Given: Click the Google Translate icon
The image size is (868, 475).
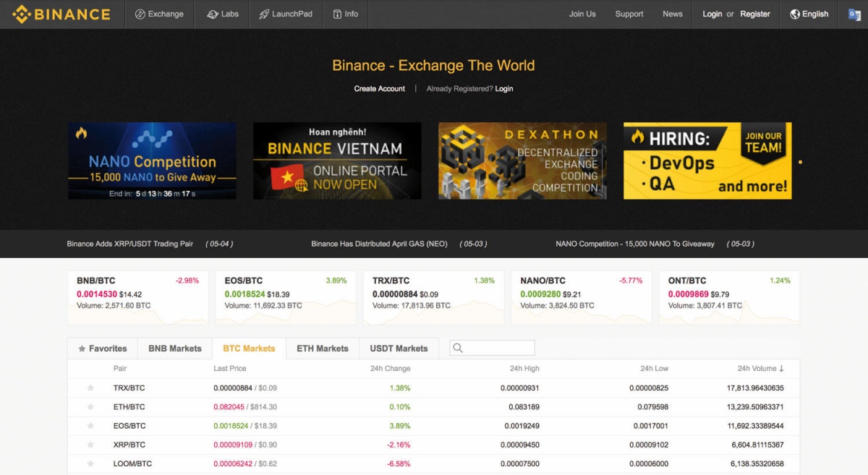Looking at the screenshot, I should click(854, 14).
